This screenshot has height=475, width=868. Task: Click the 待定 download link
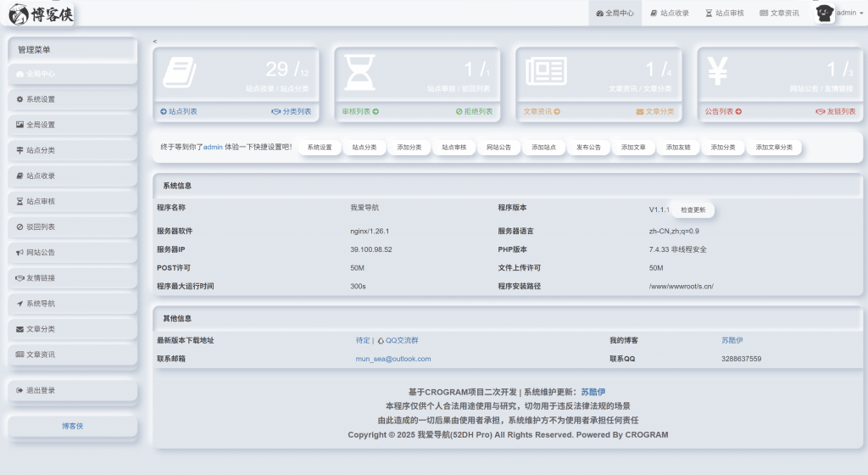click(x=363, y=340)
